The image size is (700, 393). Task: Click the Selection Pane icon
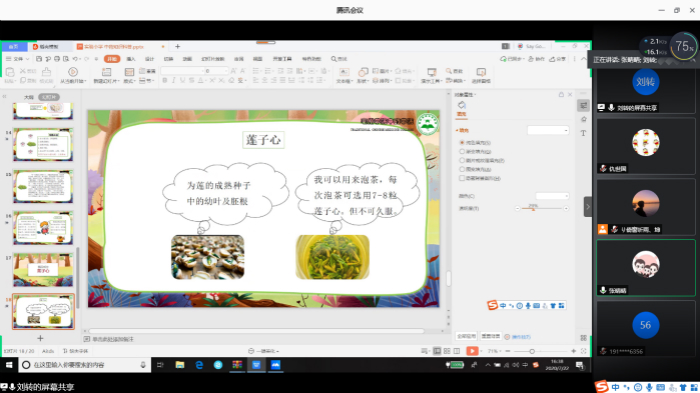pyautogui.click(x=481, y=72)
